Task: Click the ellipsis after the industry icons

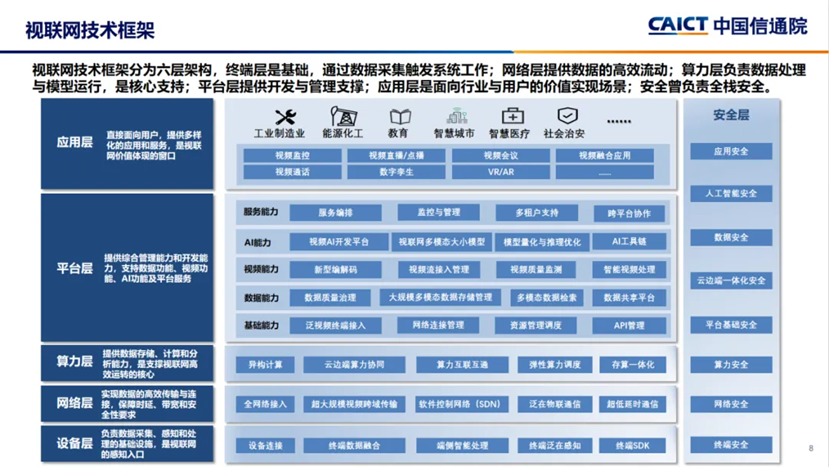Action: click(619, 121)
